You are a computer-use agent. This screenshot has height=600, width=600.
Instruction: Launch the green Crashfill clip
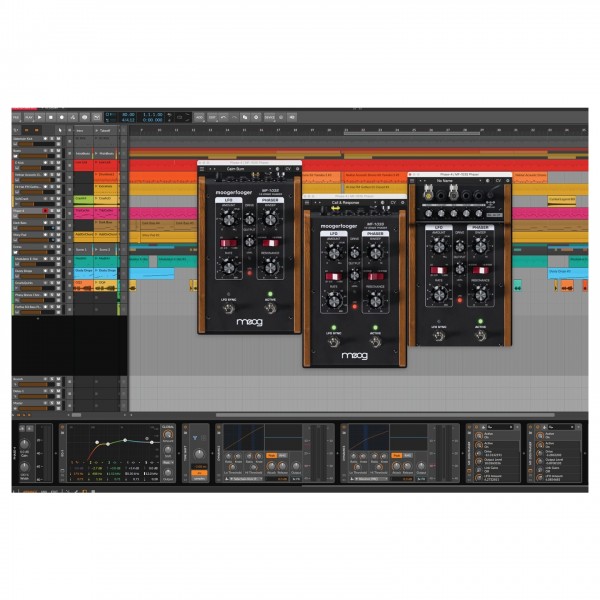click(x=83, y=199)
